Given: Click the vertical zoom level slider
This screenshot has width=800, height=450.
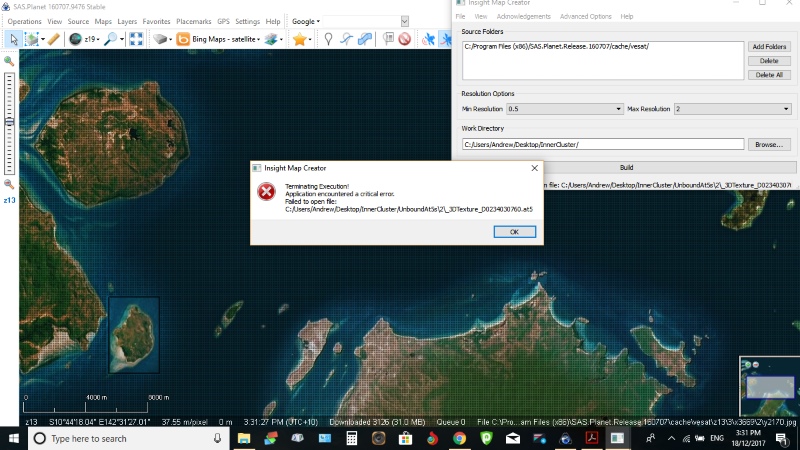Looking at the screenshot, I should [9, 122].
